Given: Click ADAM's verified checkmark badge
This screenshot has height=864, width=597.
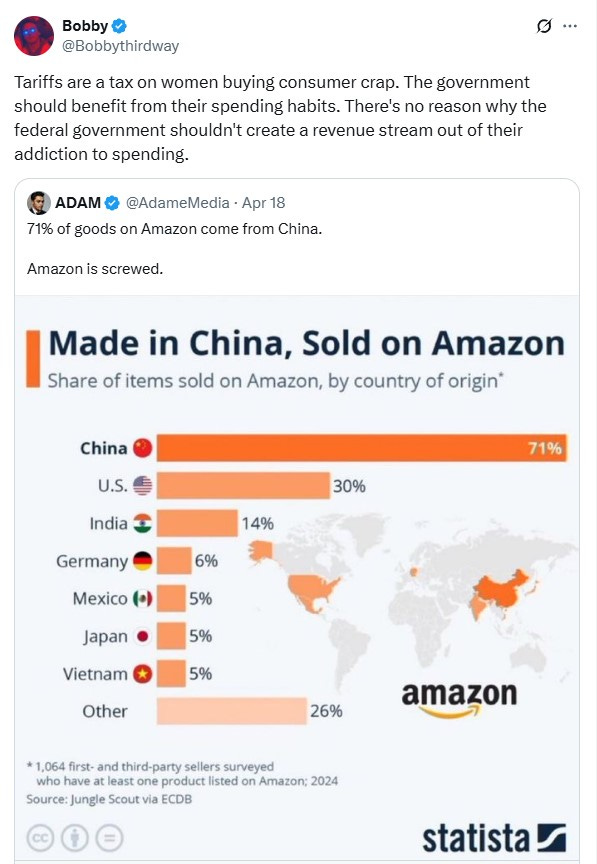Looking at the screenshot, I should pyautogui.click(x=112, y=203).
